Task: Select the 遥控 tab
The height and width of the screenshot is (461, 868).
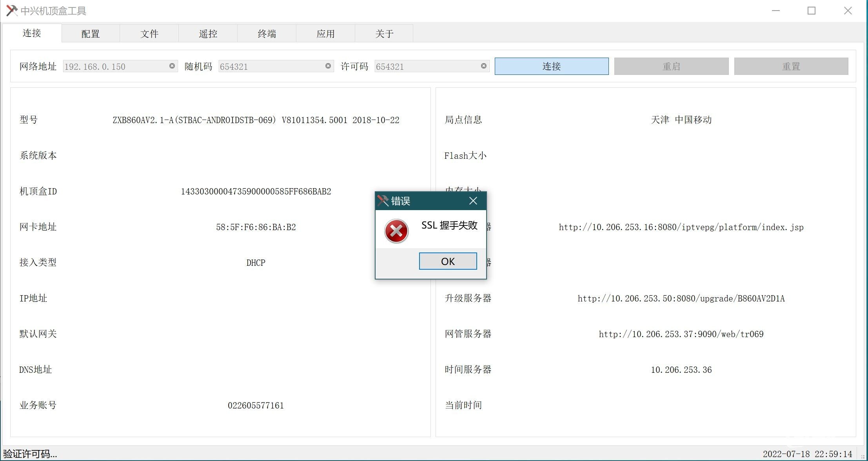Action: coord(208,34)
